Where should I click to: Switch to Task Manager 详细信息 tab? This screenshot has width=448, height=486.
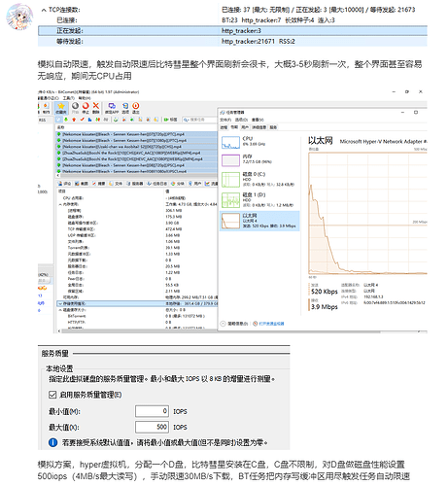(x=259, y=127)
